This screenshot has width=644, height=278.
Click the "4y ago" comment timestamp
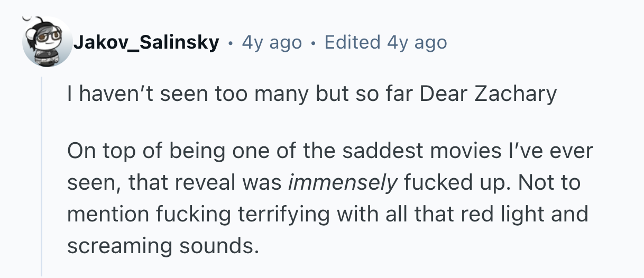272,42
